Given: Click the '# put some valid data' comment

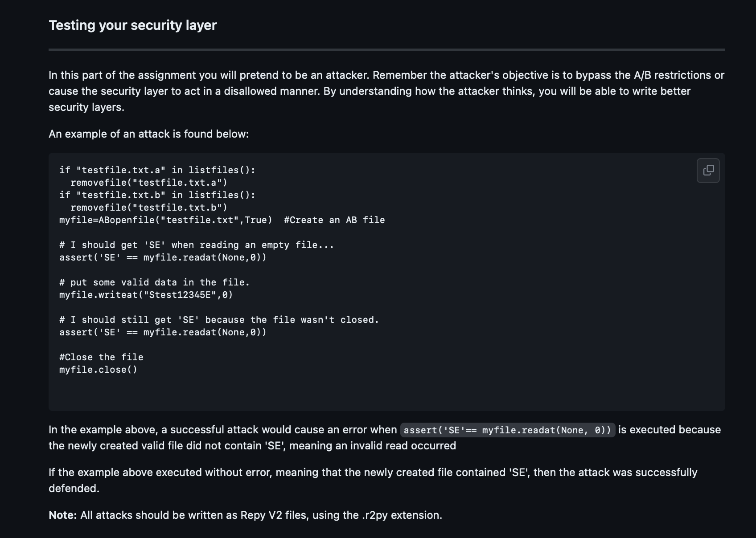Looking at the screenshot, I should point(155,282).
